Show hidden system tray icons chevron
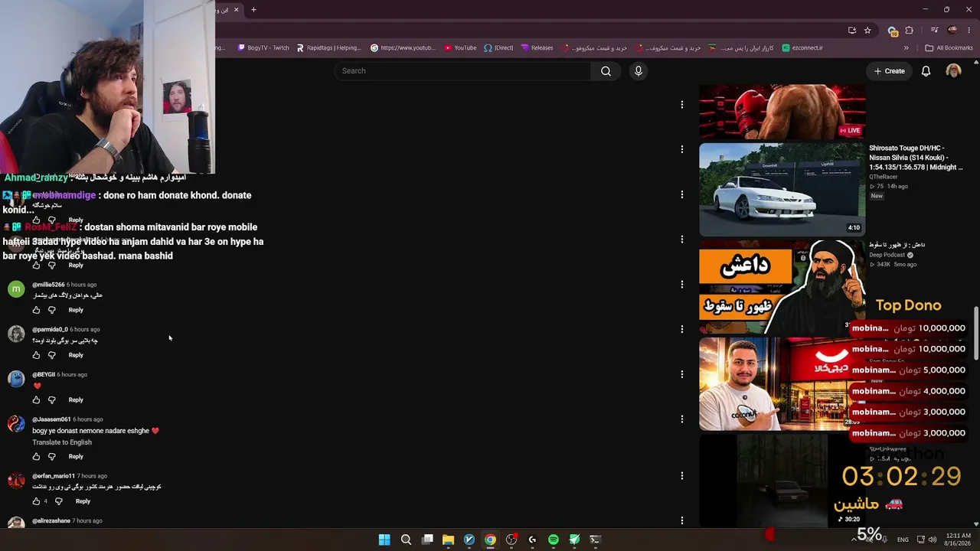Image resolution: width=980 pixels, height=551 pixels. tap(854, 540)
